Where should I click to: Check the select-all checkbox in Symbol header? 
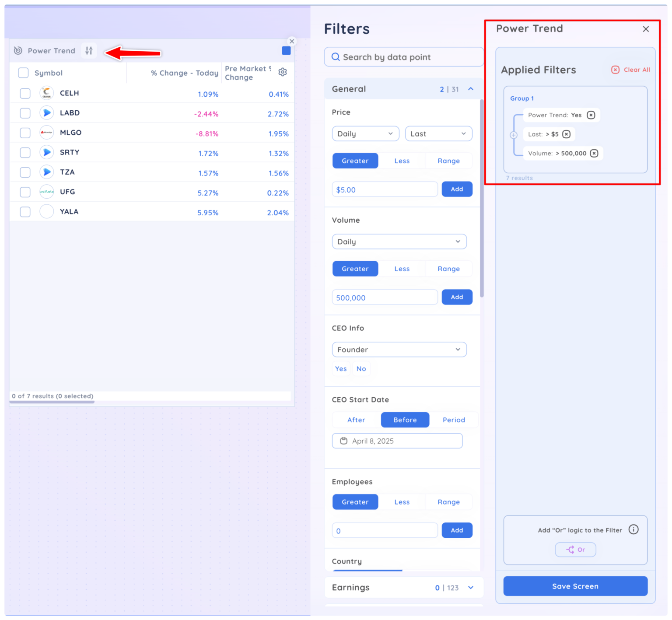pyautogui.click(x=23, y=73)
